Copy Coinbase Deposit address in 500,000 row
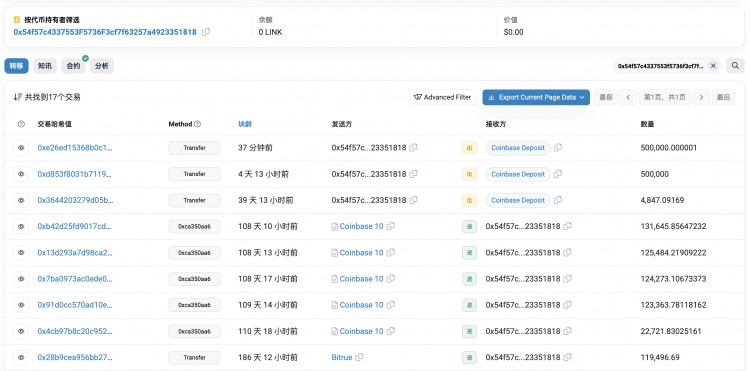The image size is (750, 371). (557, 174)
